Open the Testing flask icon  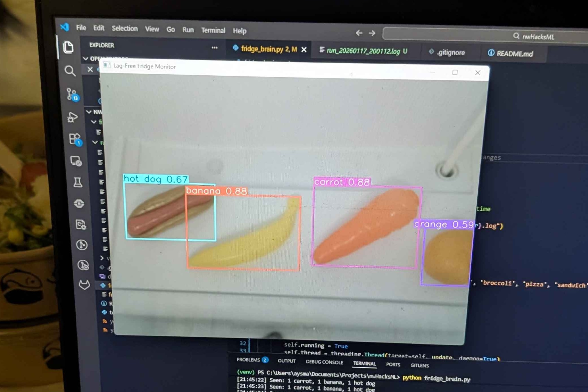(x=78, y=182)
